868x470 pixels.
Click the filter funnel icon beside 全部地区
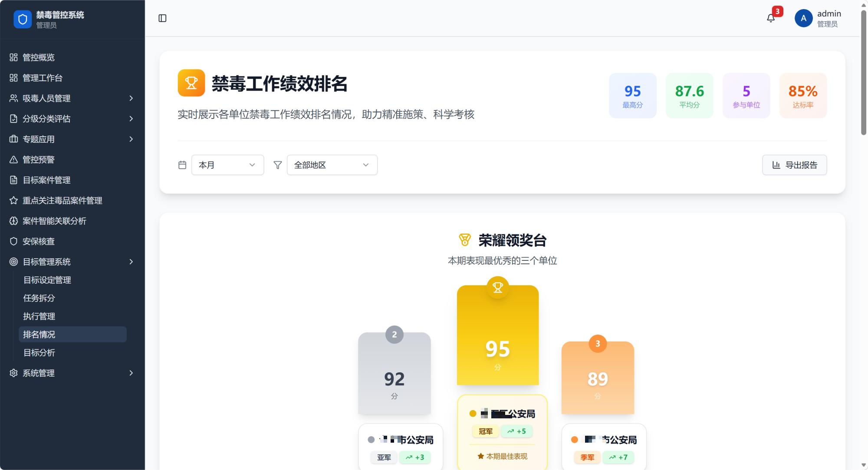pyautogui.click(x=278, y=165)
